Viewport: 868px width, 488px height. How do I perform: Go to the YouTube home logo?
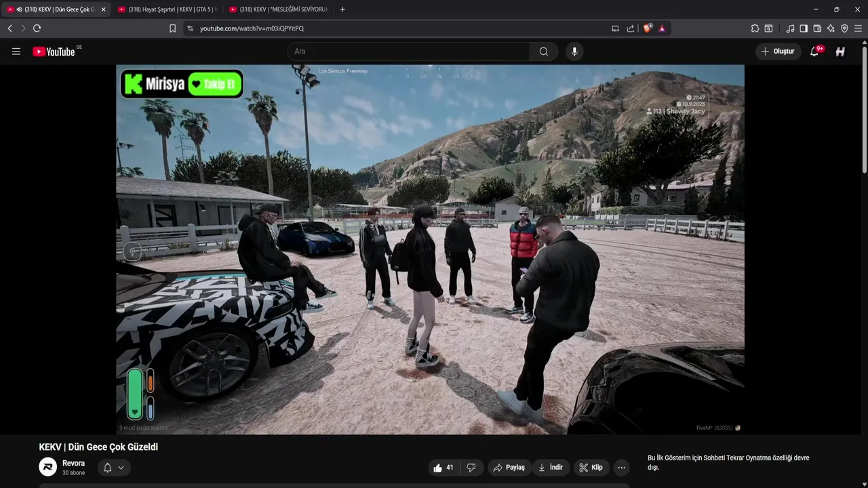(x=54, y=52)
